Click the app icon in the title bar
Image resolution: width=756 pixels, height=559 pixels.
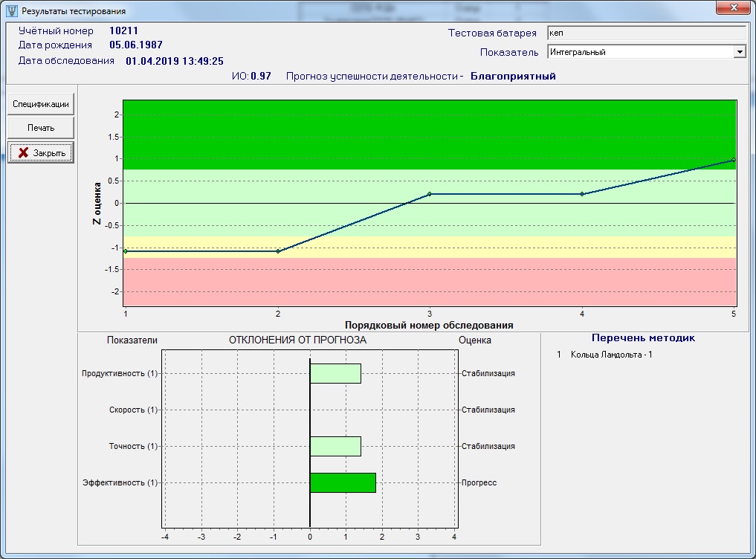11,11
